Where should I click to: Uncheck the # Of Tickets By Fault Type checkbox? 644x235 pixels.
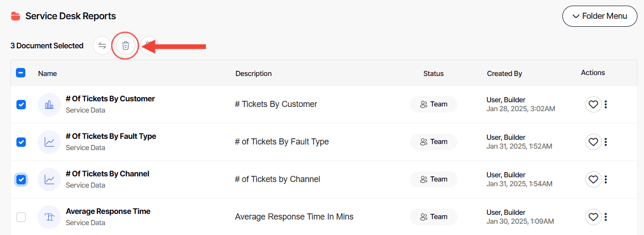pyautogui.click(x=21, y=142)
